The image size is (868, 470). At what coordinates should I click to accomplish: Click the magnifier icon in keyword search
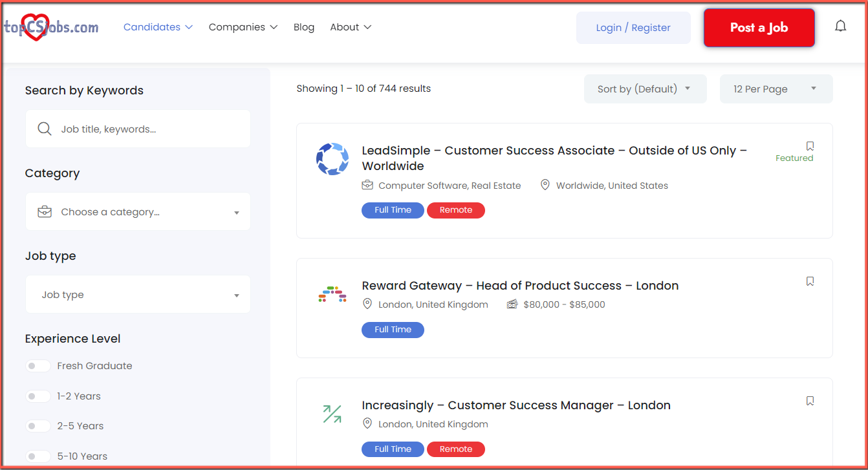(45, 129)
